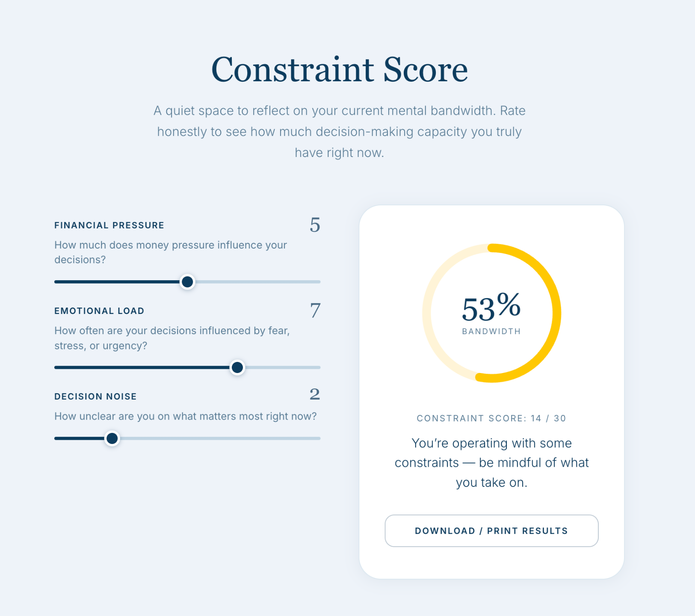Click the Constraint Score 14 / 30 text
Image resolution: width=695 pixels, height=616 pixels.
pyautogui.click(x=491, y=418)
